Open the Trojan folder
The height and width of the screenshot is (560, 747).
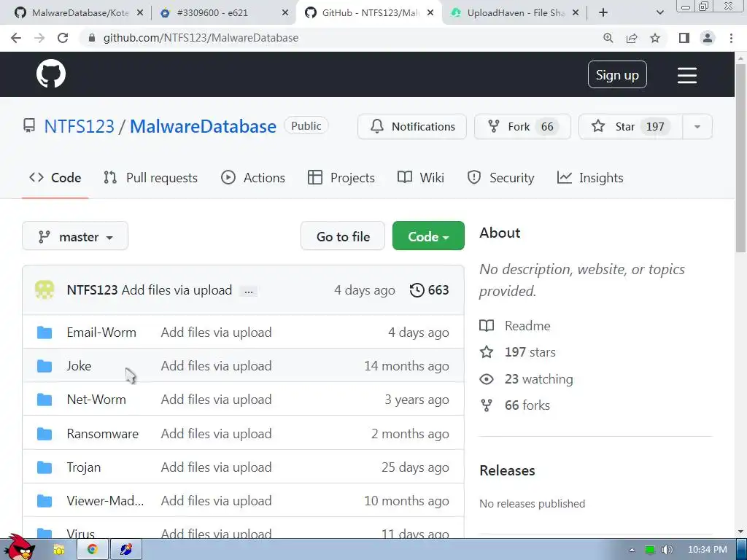click(83, 467)
